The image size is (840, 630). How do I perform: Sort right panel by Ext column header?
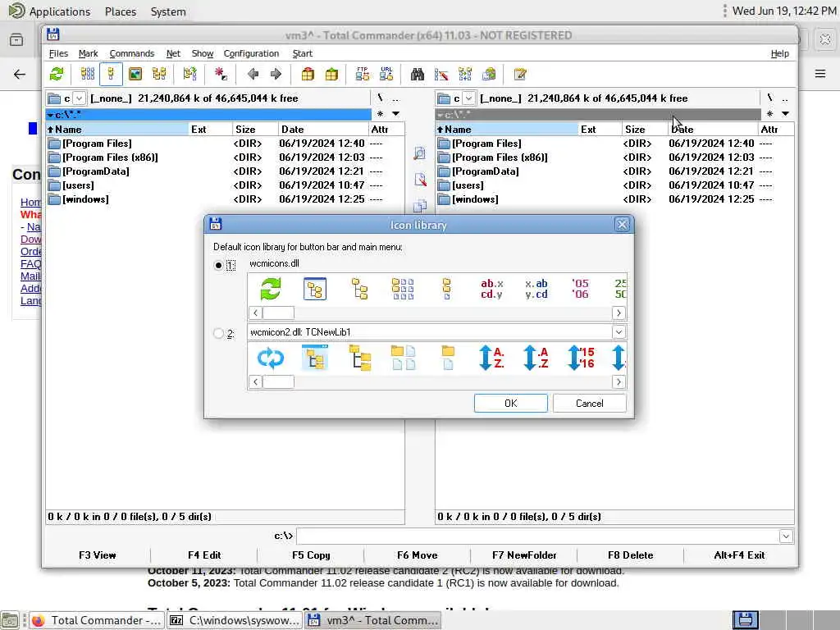click(x=600, y=129)
